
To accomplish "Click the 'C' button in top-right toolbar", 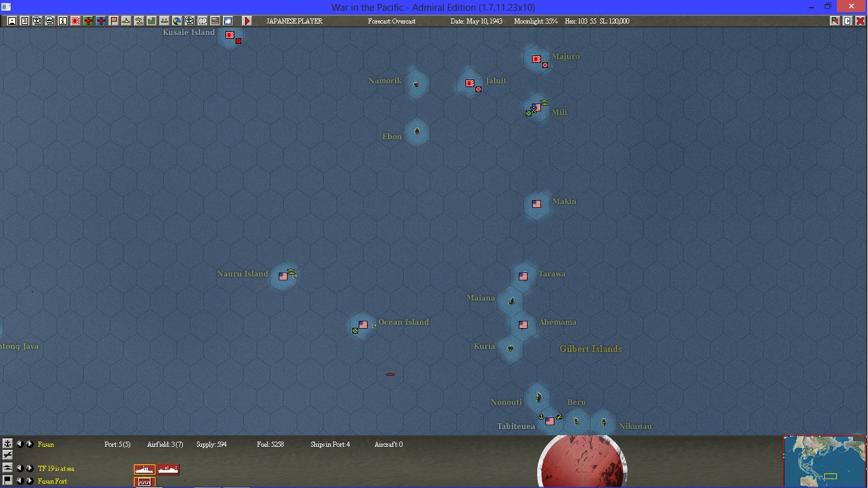I will 847,21.
